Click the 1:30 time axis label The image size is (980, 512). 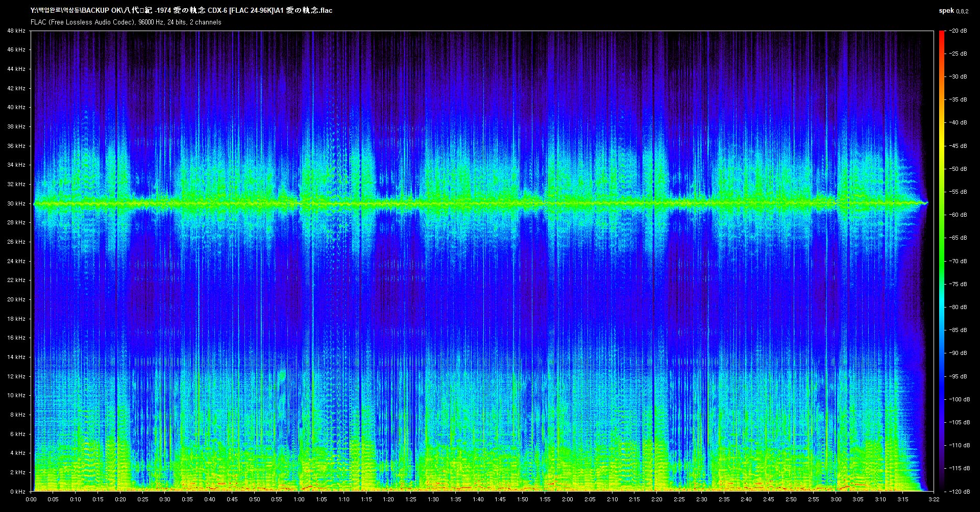pos(433,499)
